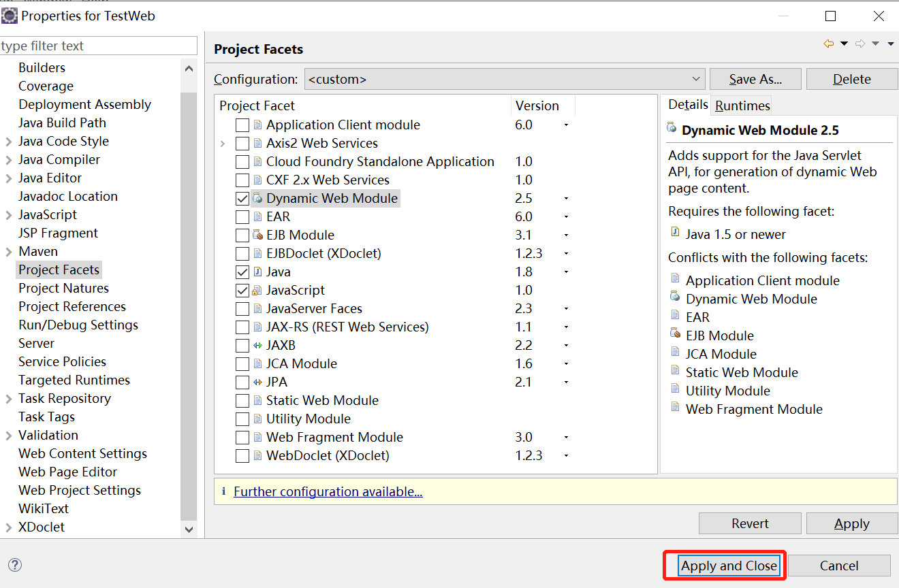The width and height of the screenshot is (899, 588).
Task: Click the EJB Module facet icon
Action: click(x=257, y=235)
